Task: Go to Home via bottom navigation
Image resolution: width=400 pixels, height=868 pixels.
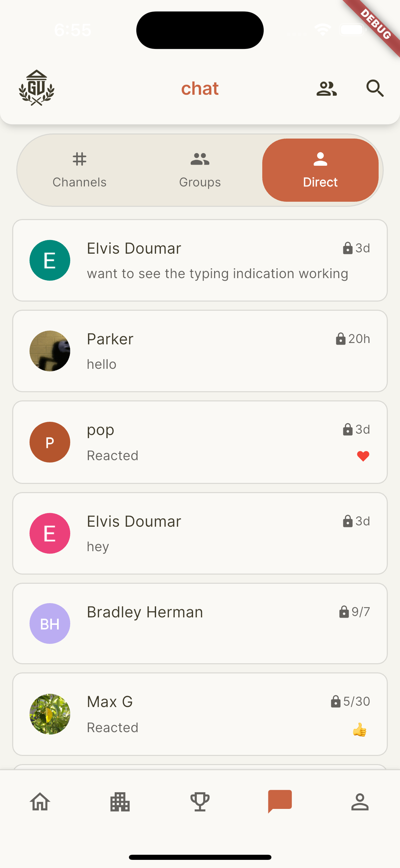Action: pyautogui.click(x=40, y=802)
